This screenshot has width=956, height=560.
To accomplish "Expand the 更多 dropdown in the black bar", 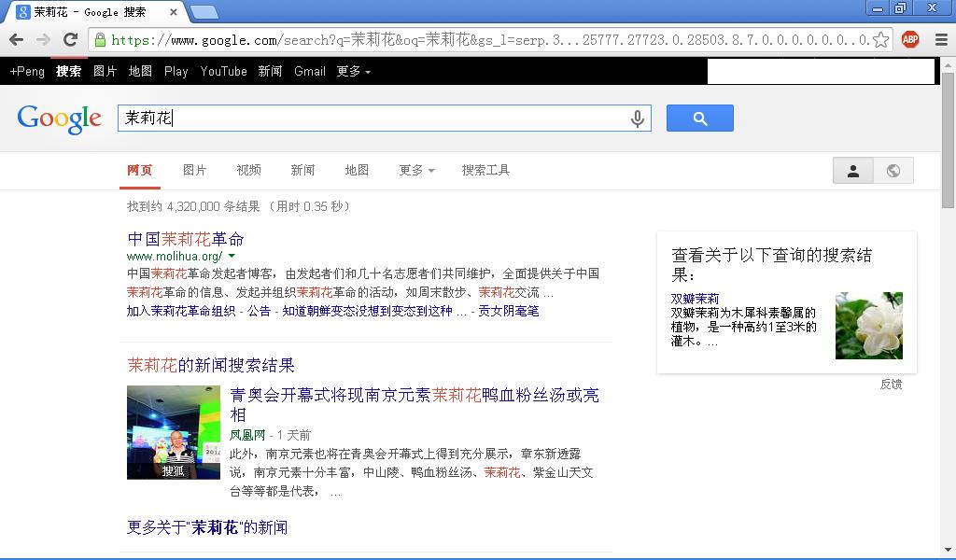I will pyautogui.click(x=354, y=71).
